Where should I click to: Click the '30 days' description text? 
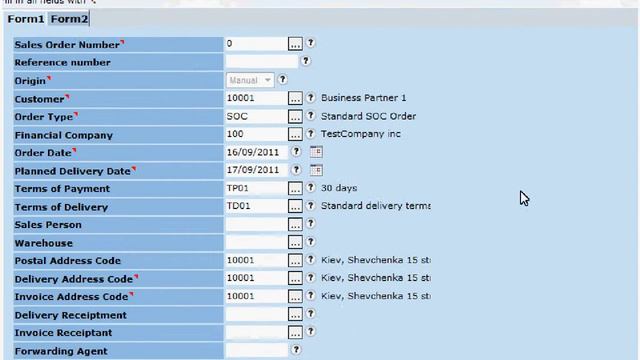[339, 188]
